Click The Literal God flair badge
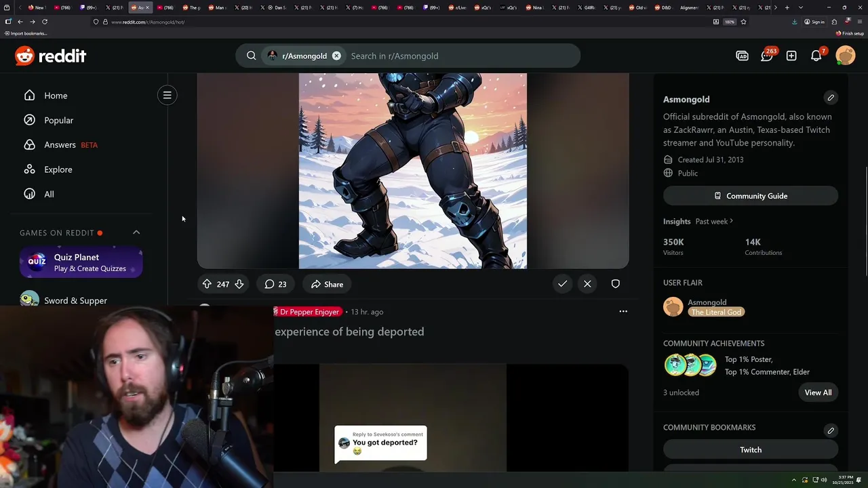The height and width of the screenshot is (488, 868). point(716,312)
